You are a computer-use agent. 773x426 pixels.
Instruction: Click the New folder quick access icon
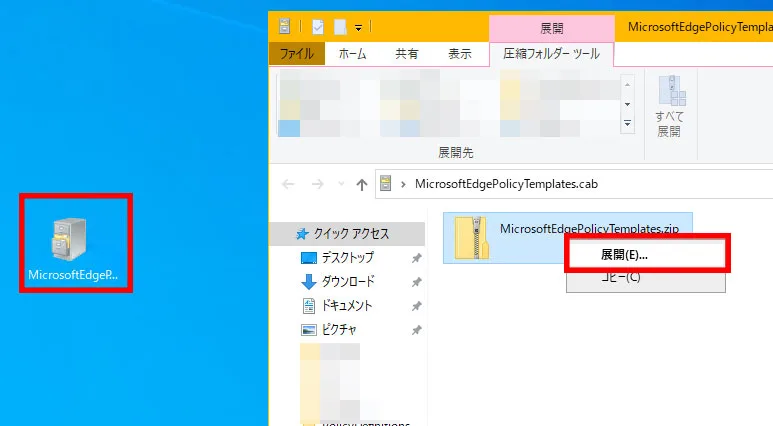pos(340,27)
